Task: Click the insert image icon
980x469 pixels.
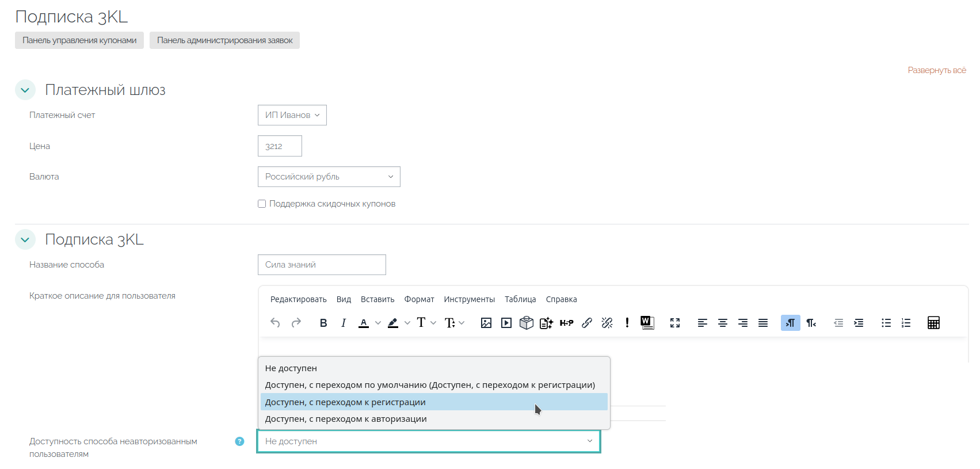Action: click(x=486, y=323)
